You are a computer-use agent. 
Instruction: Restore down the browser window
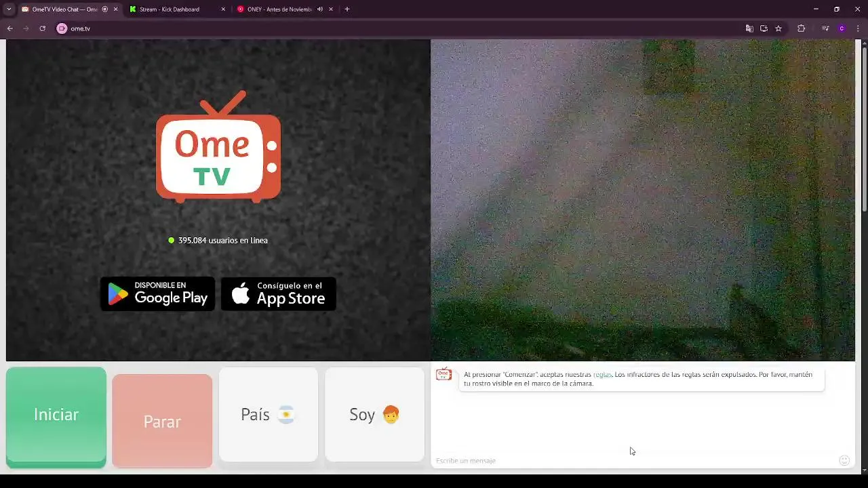coord(837,9)
